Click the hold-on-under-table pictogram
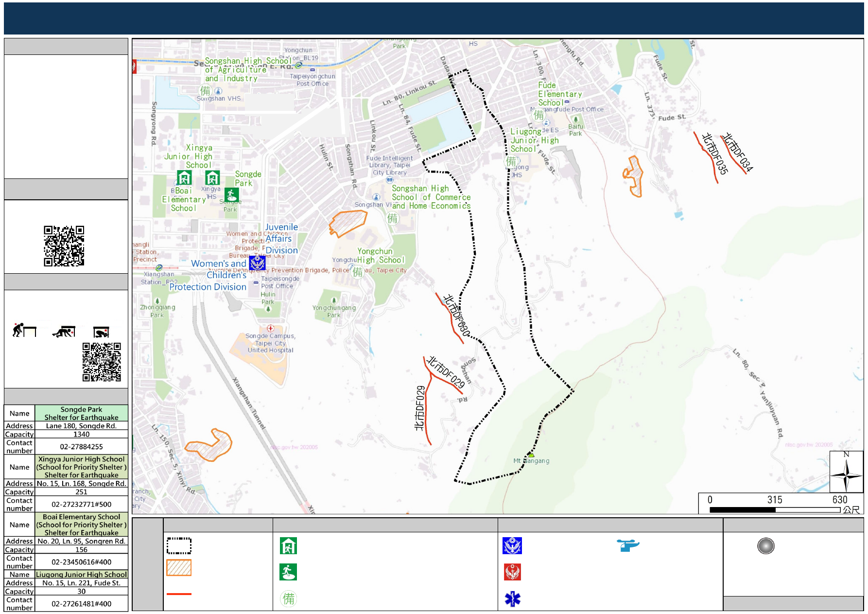The width and height of the screenshot is (868, 614). 101,332
